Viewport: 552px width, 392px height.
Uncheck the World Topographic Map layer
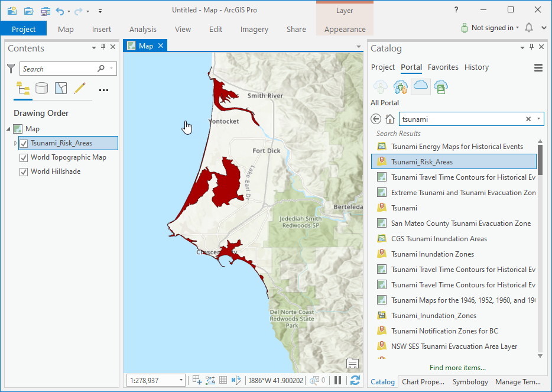click(23, 157)
